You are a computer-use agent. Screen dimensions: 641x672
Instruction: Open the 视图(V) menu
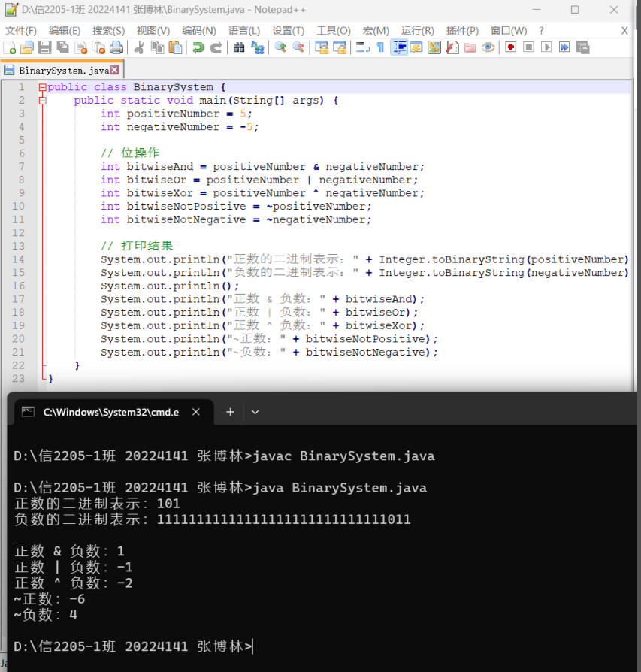coord(153,31)
